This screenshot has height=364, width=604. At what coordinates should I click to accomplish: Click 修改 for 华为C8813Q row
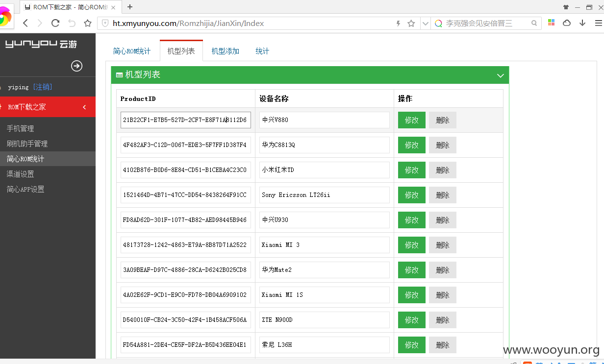point(412,145)
